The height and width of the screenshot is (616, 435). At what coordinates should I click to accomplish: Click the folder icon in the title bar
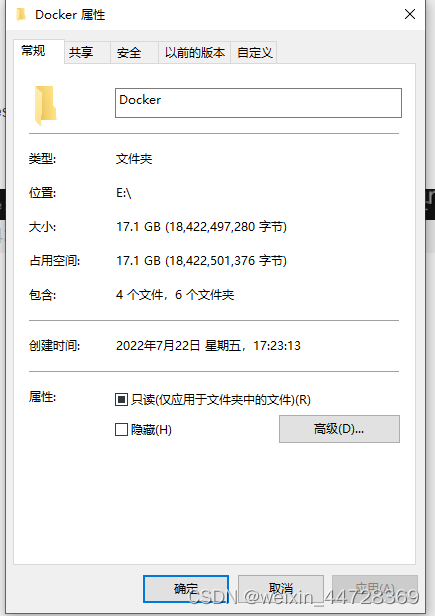click(x=21, y=15)
